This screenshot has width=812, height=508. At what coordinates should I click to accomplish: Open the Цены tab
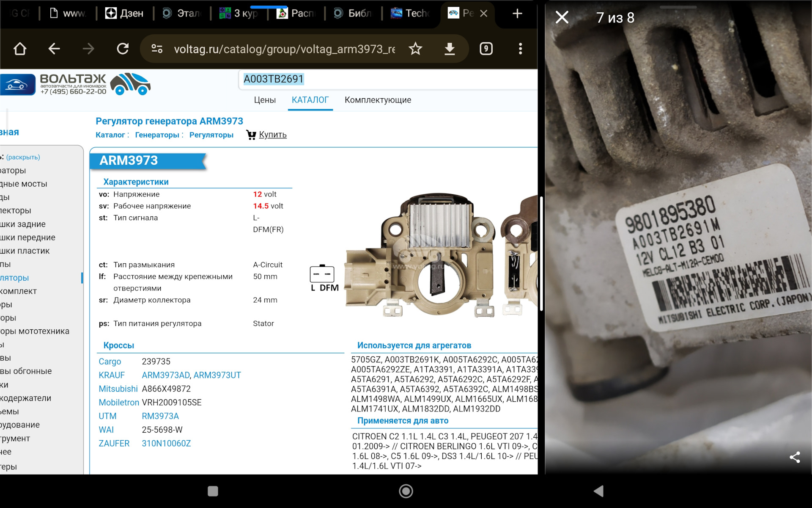[265, 100]
